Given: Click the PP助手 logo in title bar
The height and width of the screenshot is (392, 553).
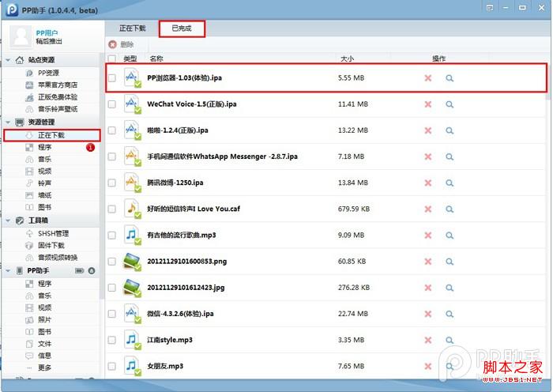Looking at the screenshot, I should 12,9.
